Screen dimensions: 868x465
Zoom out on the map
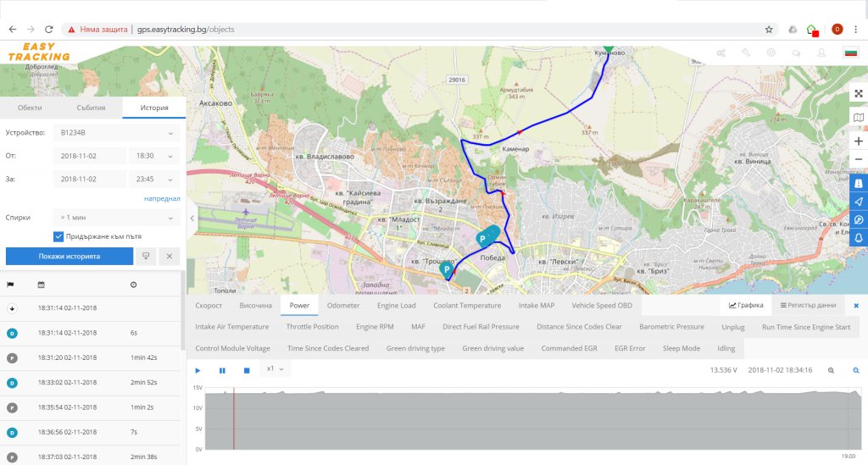[858, 159]
